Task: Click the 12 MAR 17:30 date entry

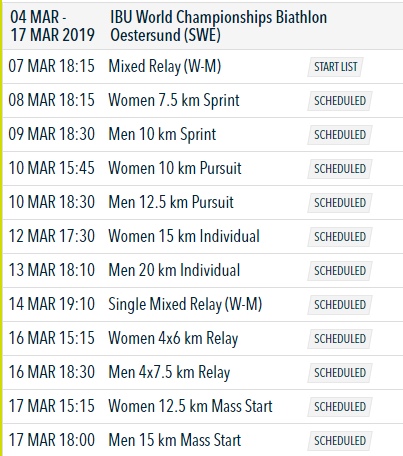Action: tap(52, 236)
